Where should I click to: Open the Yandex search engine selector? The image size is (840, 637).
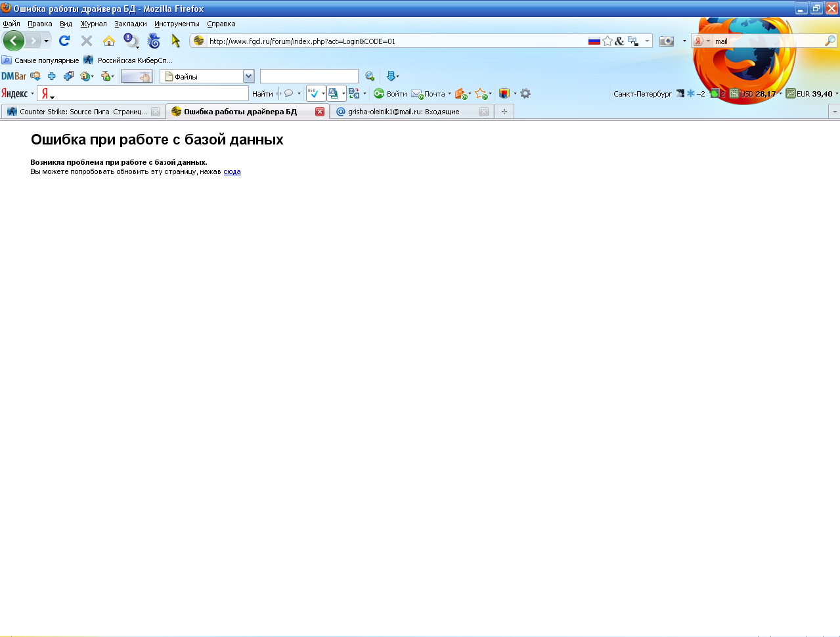(702, 41)
